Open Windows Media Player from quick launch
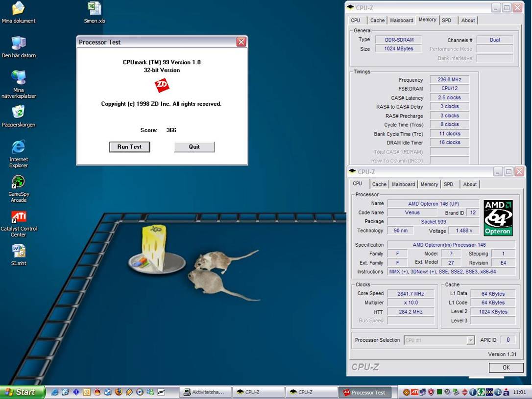 point(140,392)
